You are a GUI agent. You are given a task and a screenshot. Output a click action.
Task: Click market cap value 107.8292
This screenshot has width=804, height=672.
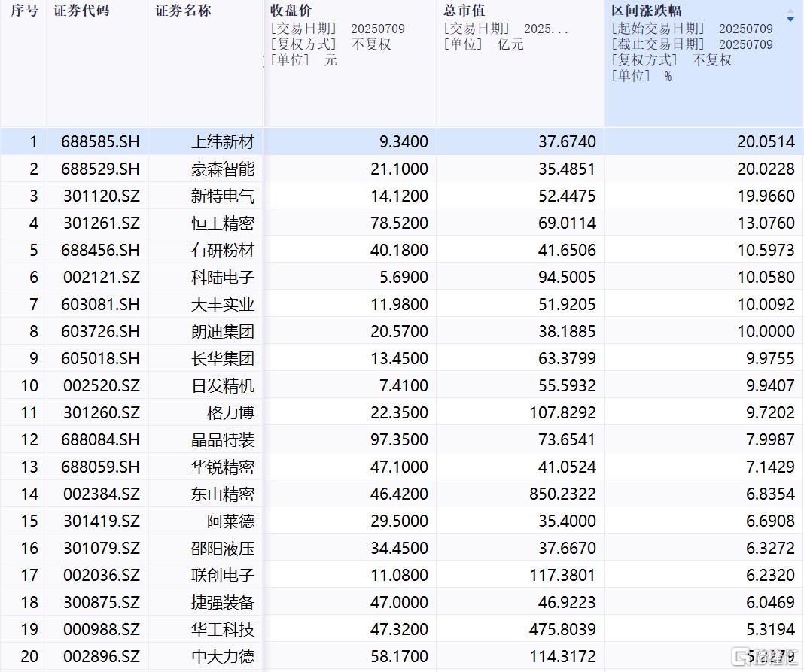tap(562, 412)
